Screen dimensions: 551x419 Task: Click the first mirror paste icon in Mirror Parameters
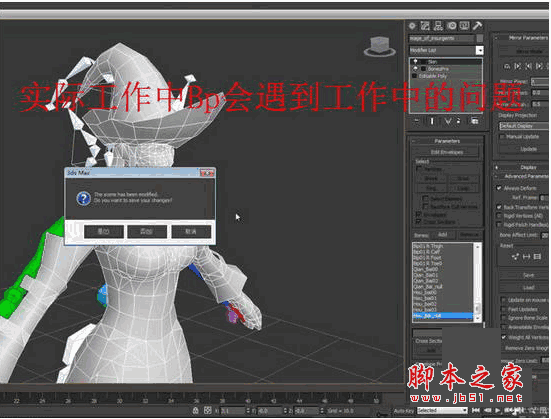point(507,66)
